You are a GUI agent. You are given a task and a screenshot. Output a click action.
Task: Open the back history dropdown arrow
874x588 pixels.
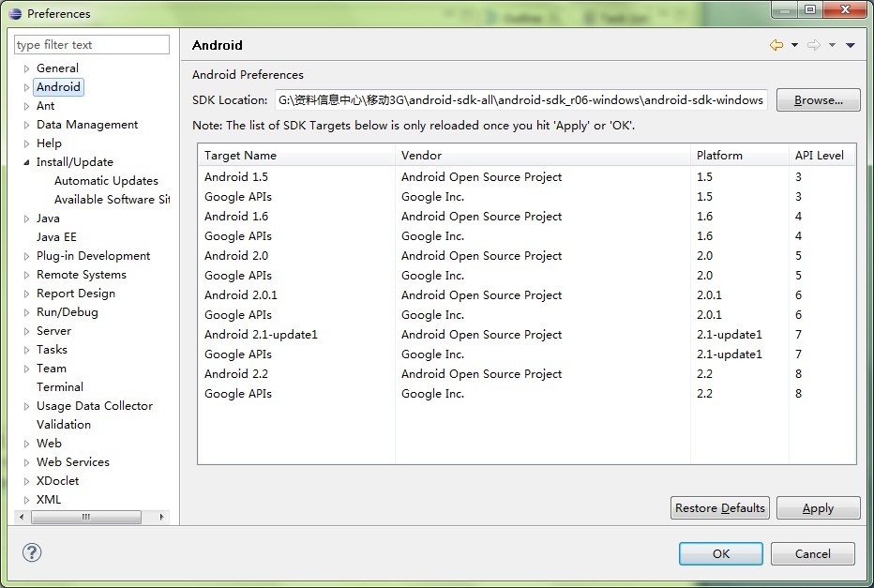point(794,45)
